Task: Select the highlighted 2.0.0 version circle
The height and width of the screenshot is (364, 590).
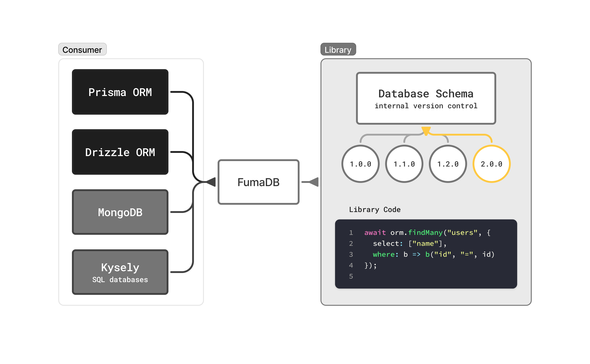Action: click(x=491, y=164)
